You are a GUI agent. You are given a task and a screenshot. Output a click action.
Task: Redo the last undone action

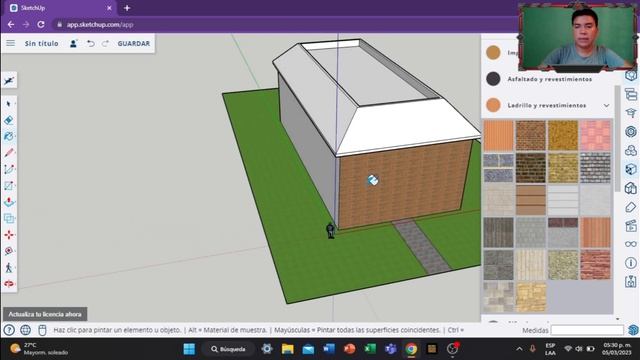coord(105,43)
